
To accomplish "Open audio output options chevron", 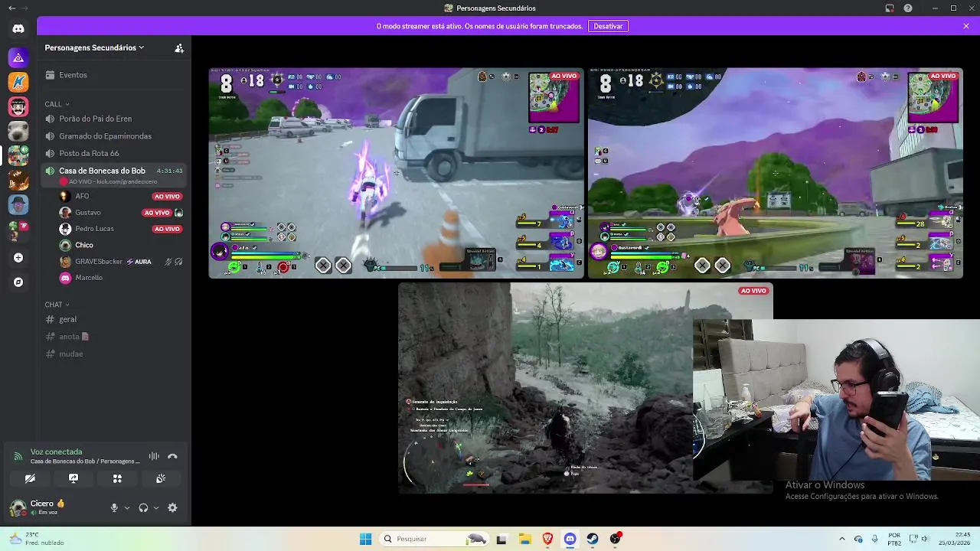I will coord(156,507).
